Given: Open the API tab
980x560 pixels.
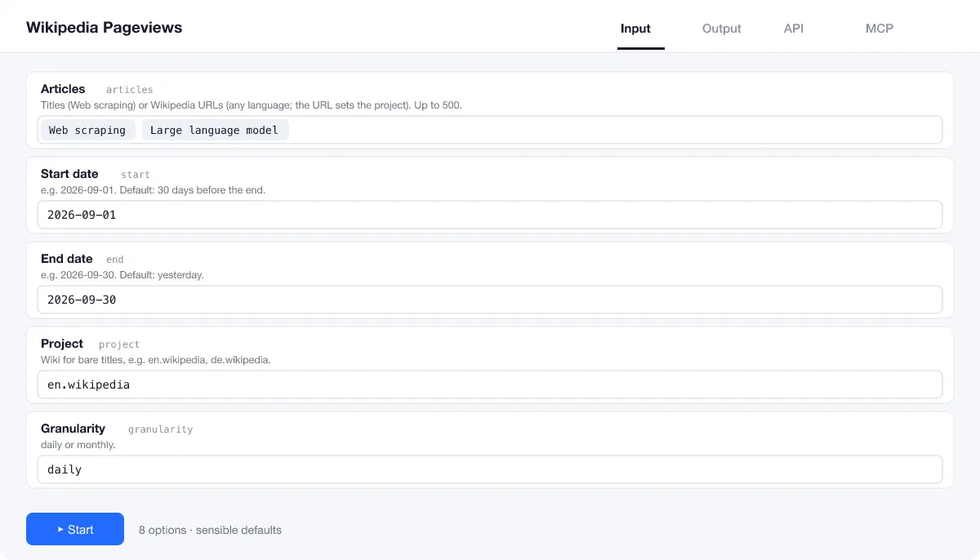Looking at the screenshot, I should (x=794, y=29).
